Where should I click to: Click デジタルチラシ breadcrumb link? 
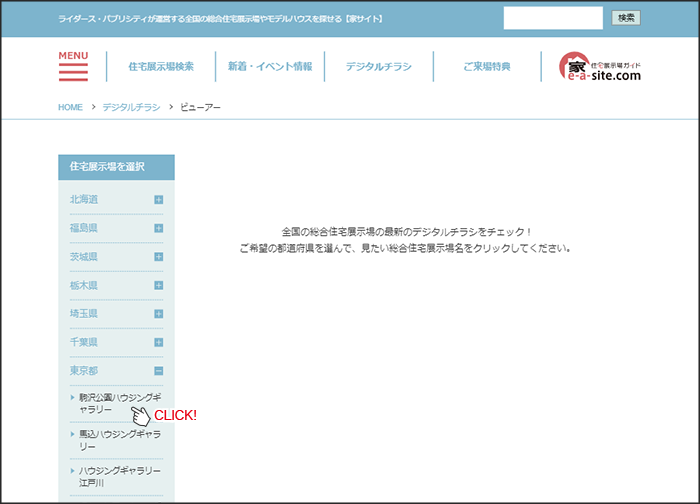click(x=131, y=107)
